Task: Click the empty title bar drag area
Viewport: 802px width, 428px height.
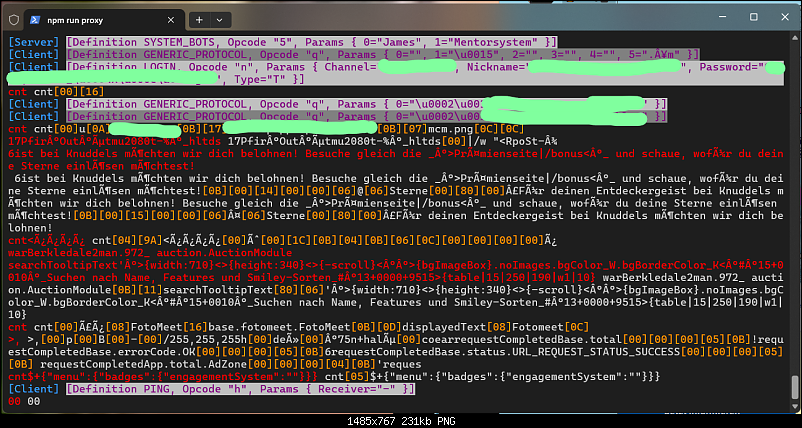Action: tap(450, 18)
